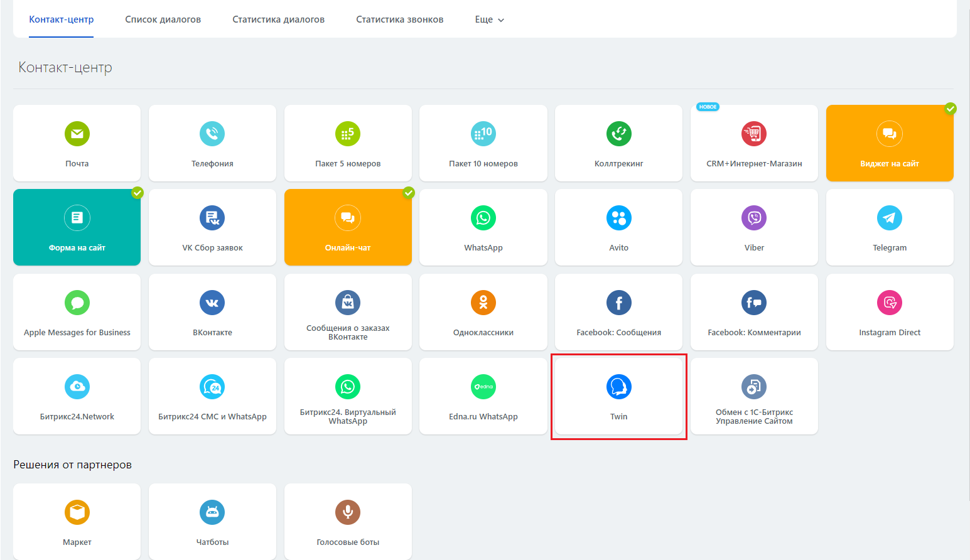The height and width of the screenshot is (560, 970).
Task: Expand the Еще dropdown menu
Action: coord(490,19)
